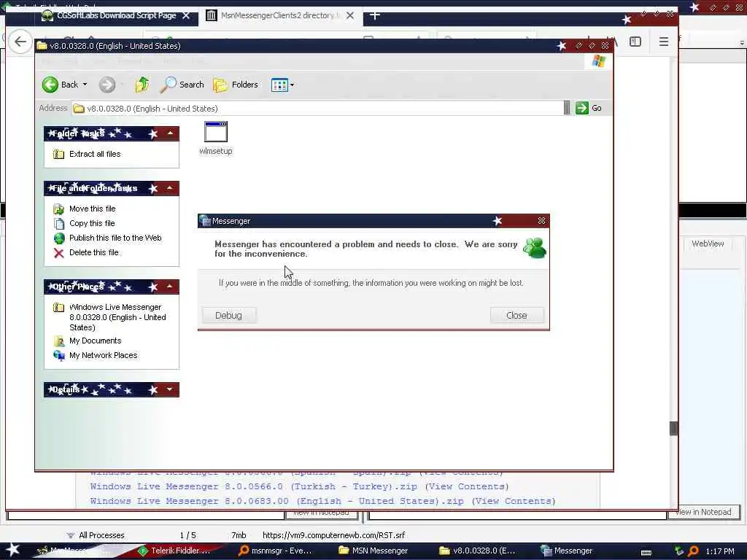Go up one folder level icon

point(142,85)
